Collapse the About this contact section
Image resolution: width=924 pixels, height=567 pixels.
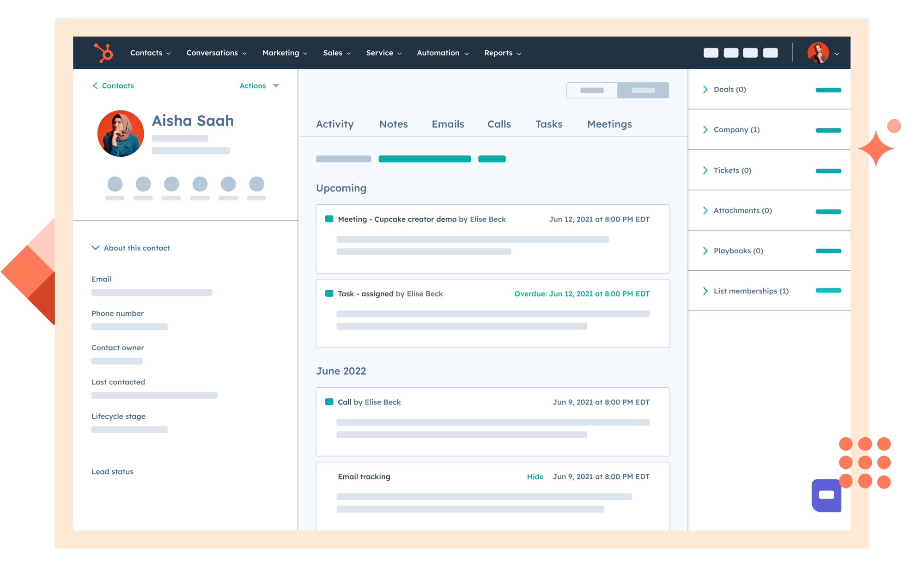pos(95,248)
